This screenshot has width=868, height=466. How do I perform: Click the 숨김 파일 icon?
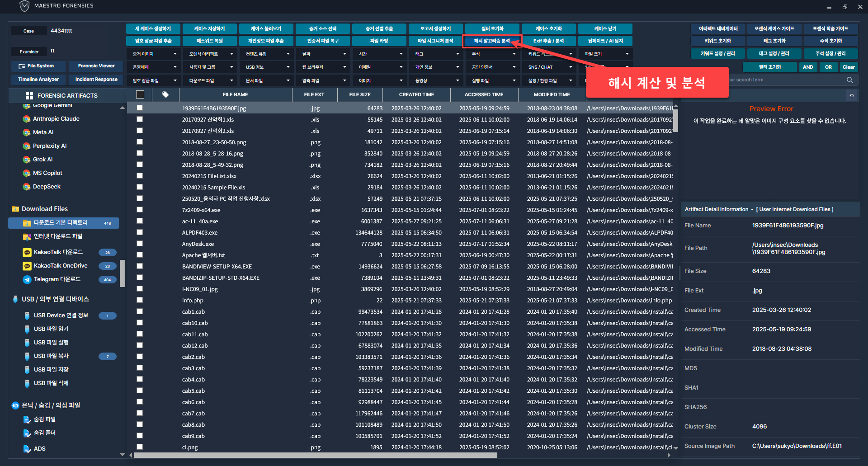point(27,419)
